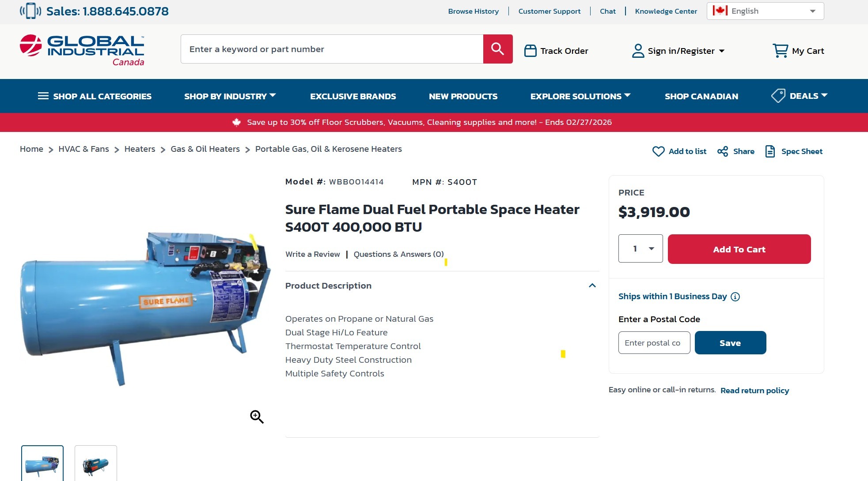Viewport: 868px width, 481px height.
Task: Open Questions & Answers (0) link
Action: point(398,254)
